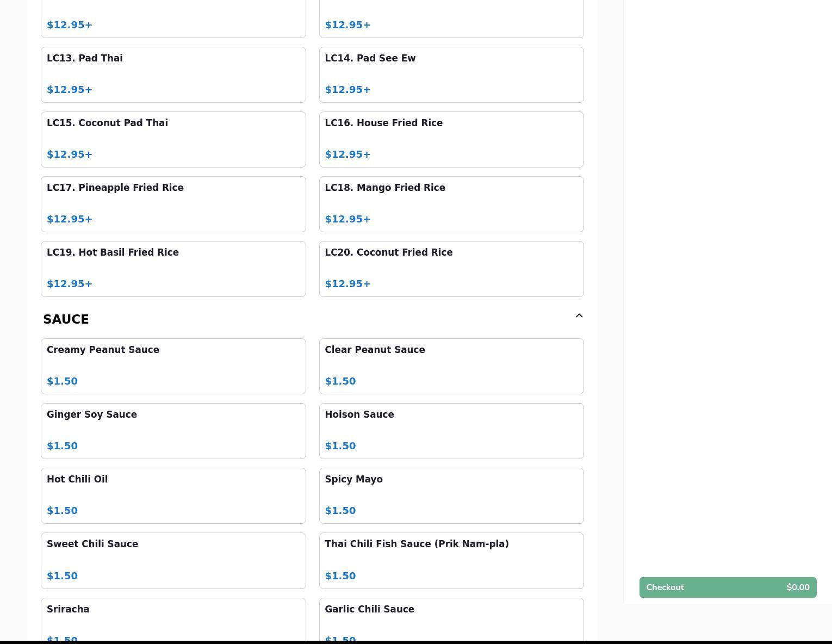Choose Hoison Sauce item
Image resolution: width=832 pixels, height=644 pixels.
[451, 431]
